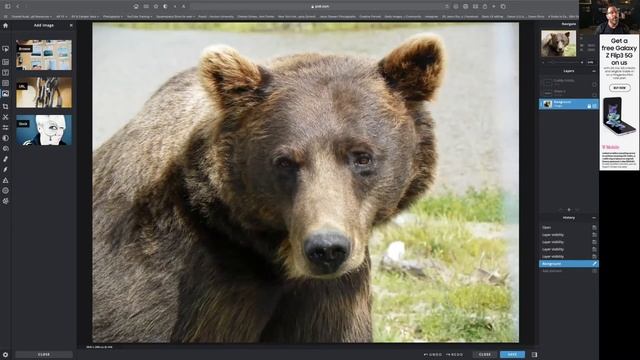Select the Draw pen tool

(5, 170)
